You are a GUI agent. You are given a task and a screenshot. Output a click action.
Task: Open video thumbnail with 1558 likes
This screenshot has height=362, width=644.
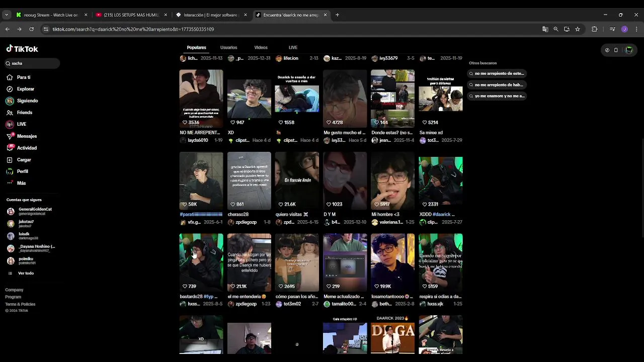point(297,98)
